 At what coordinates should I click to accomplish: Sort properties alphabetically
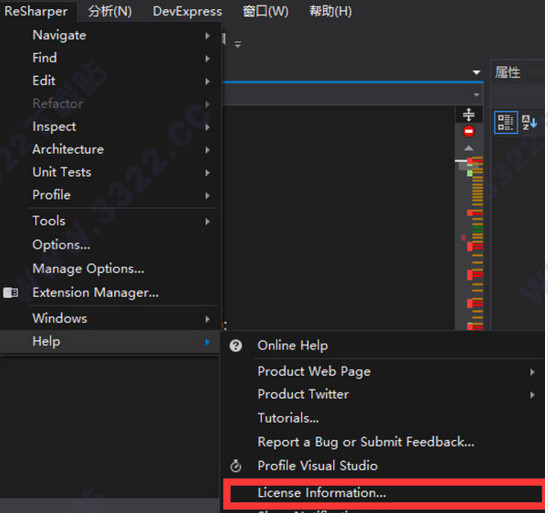pyautogui.click(x=529, y=122)
